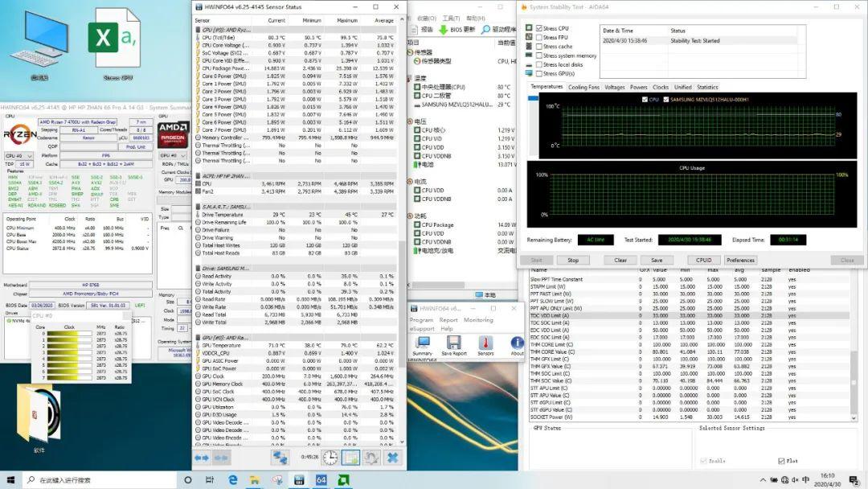The height and width of the screenshot is (489, 868).
Task: Collapse the S.M.A.R.T. sensor group header
Action: click(x=224, y=206)
